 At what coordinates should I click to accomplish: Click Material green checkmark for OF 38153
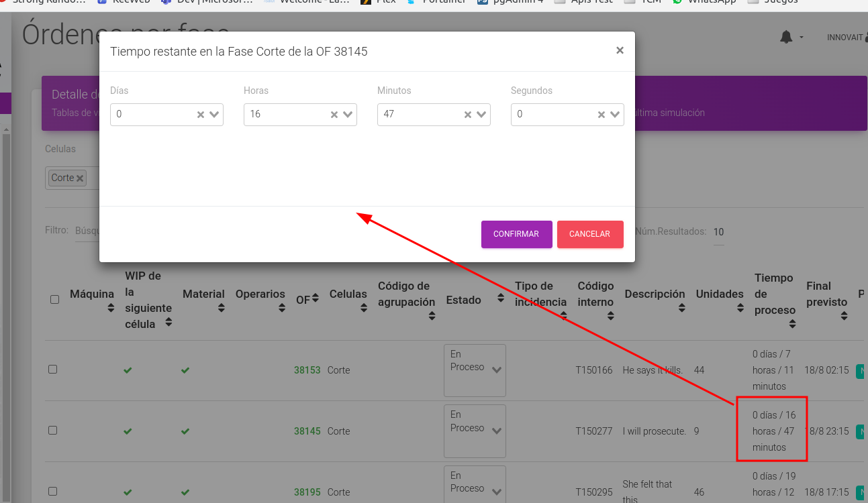185,370
